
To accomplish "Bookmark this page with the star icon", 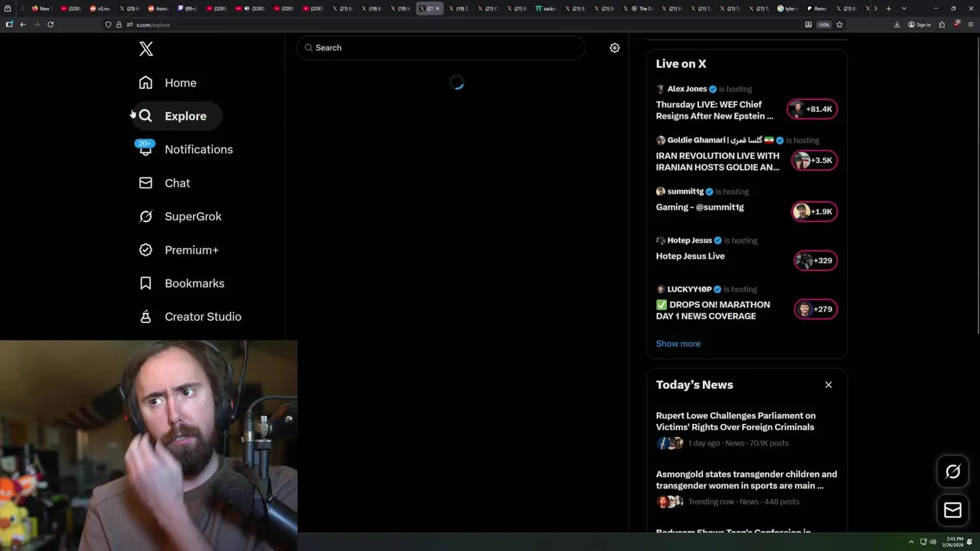I will tap(840, 24).
